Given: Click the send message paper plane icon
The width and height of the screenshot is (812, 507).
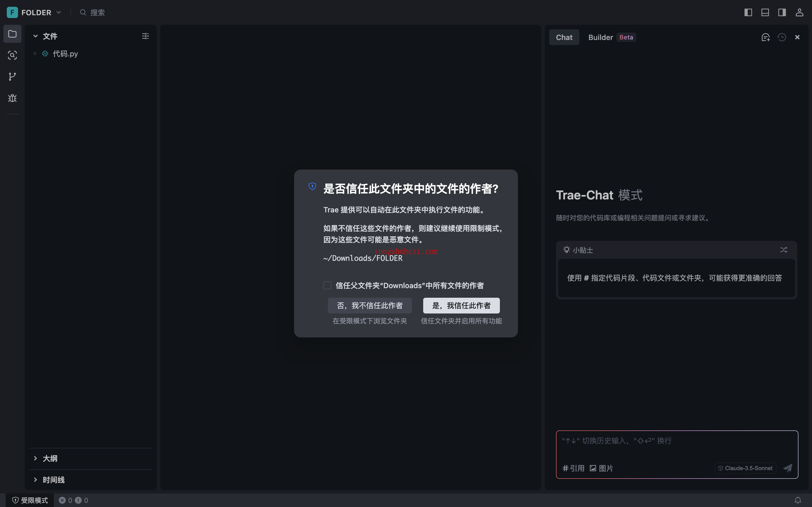Looking at the screenshot, I should click(x=787, y=468).
